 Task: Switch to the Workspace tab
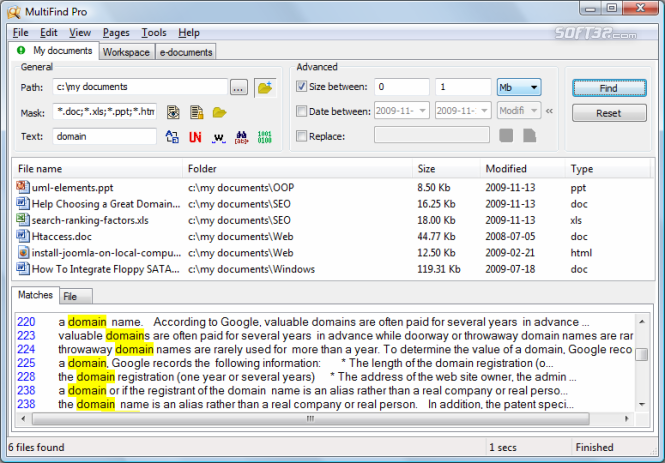(x=126, y=52)
